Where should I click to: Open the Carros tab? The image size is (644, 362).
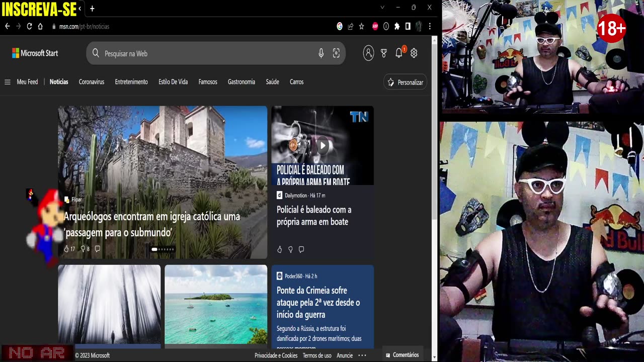click(x=297, y=82)
